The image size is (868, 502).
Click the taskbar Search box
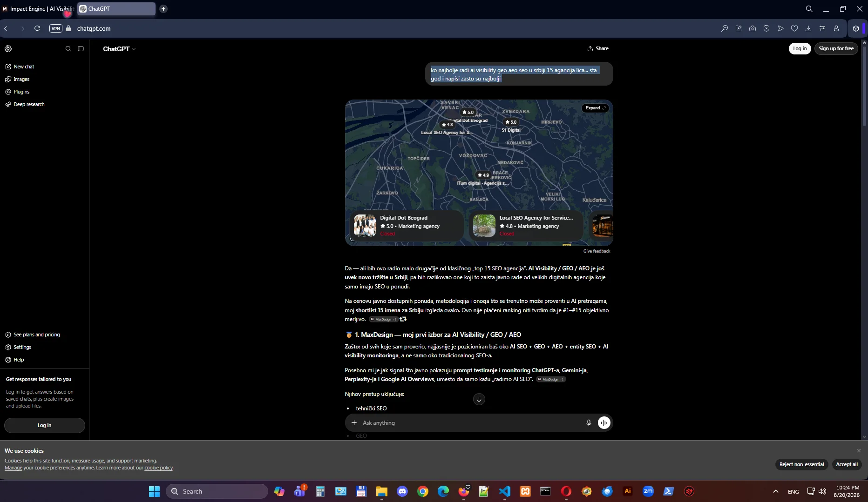point(217,491)
